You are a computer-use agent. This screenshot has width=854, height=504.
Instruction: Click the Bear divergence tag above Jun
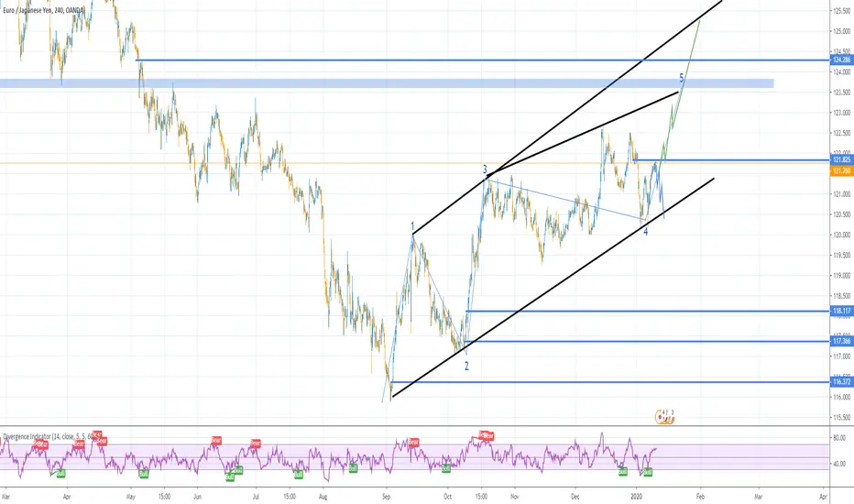point(216,441)
